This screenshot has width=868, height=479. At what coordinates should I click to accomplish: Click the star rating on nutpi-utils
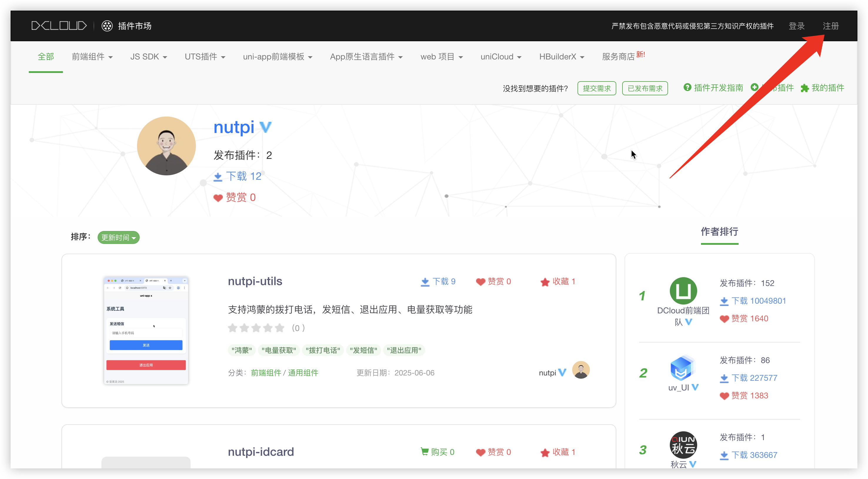(256, 328)
